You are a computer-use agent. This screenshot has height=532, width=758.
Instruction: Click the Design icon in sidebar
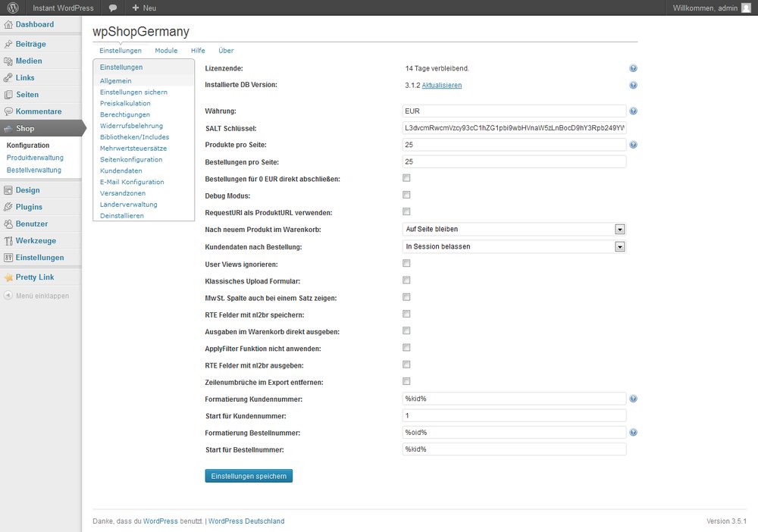pyautogui.click(x=8, y=190)
